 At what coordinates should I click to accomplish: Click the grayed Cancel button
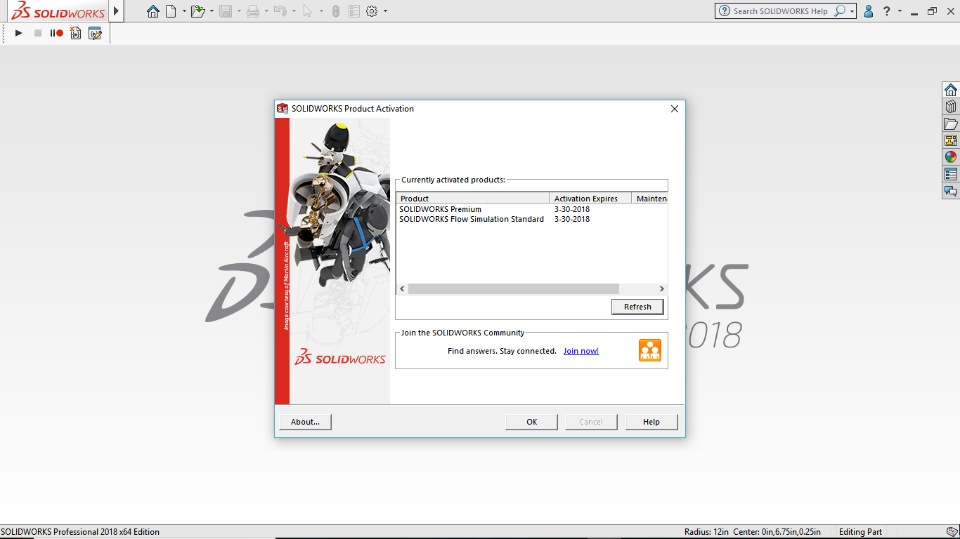[x=591, y=422]
